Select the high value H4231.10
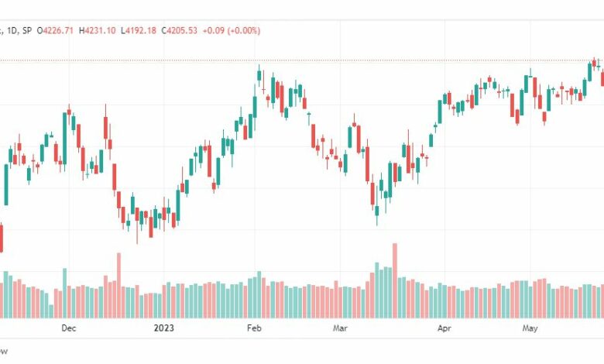This screenshot has height=364, width=604. 97,30
